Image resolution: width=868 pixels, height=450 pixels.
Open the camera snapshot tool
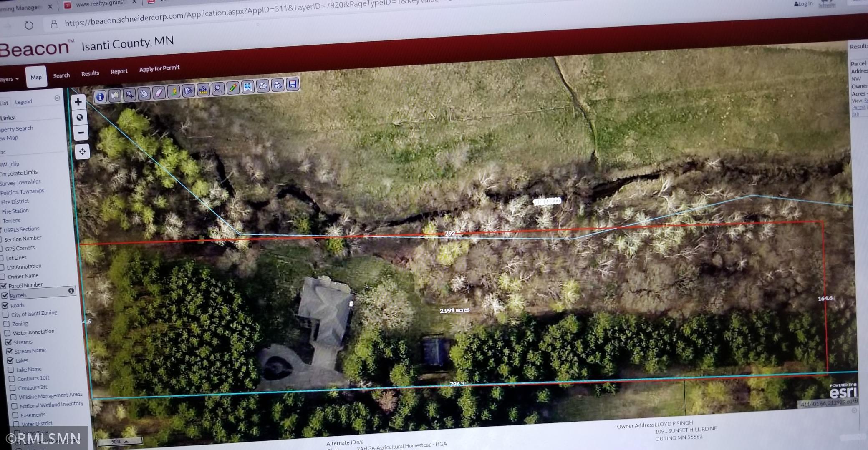(188, 91)
